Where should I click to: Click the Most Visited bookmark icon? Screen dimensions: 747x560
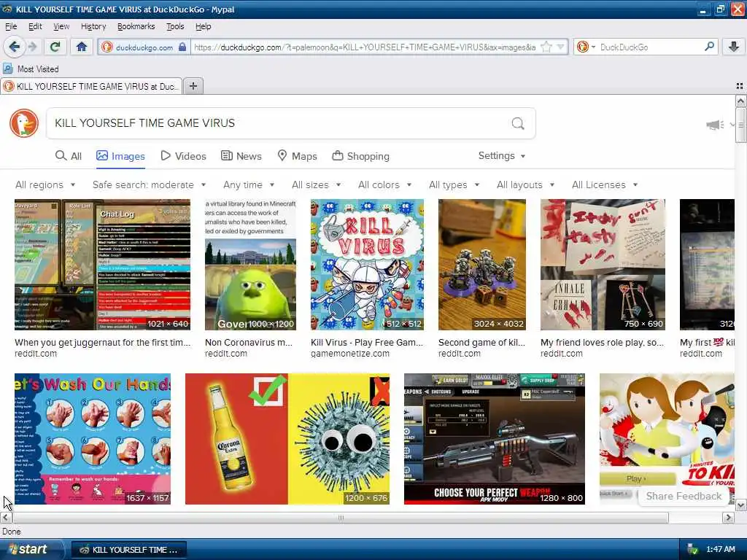[x=7, y=69]
